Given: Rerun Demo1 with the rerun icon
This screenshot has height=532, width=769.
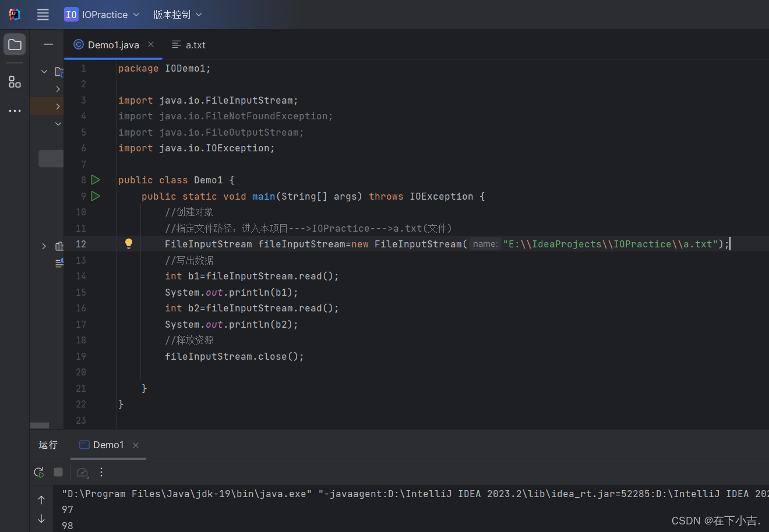Looking at the screenshot, I should (39, 472).
